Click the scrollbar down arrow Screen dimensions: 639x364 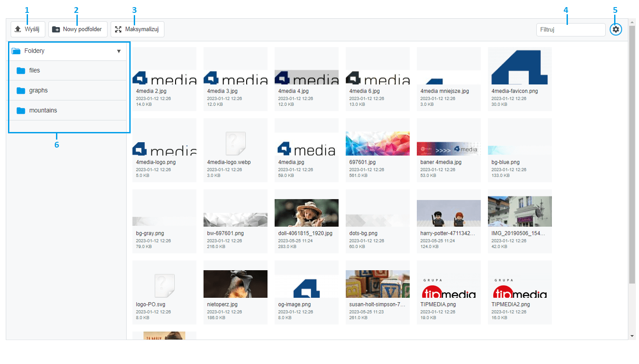pyautogui.click(x=632, y=336)
